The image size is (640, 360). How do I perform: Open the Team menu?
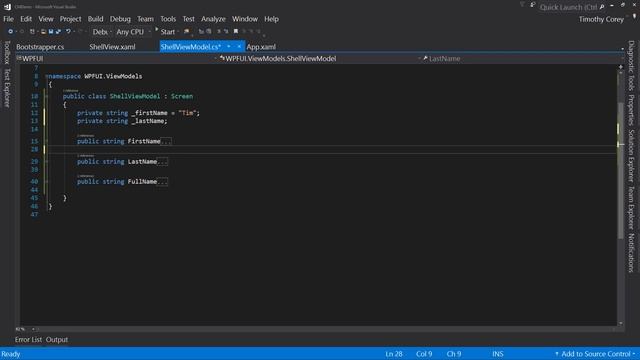click(145, 19)
